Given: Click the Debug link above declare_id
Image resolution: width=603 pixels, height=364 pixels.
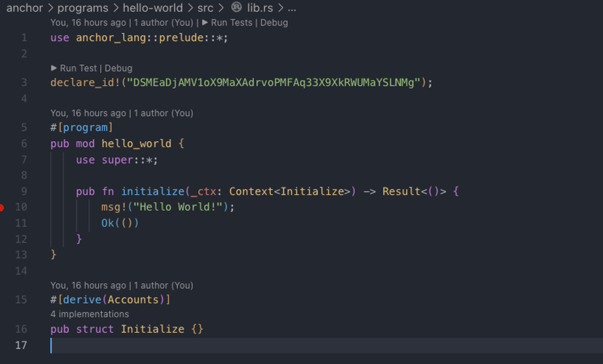Looking at the screenshot, I should [119, 68].
